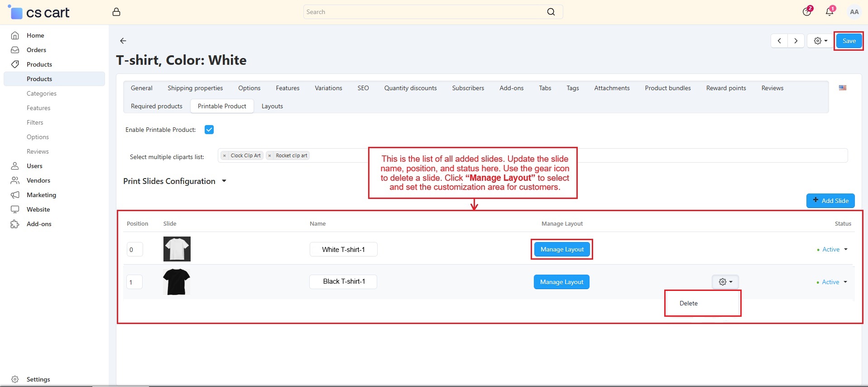This screenshot has height=387, width=868.
Task: Click the search magnifier icon
Action: click(551, 12)
